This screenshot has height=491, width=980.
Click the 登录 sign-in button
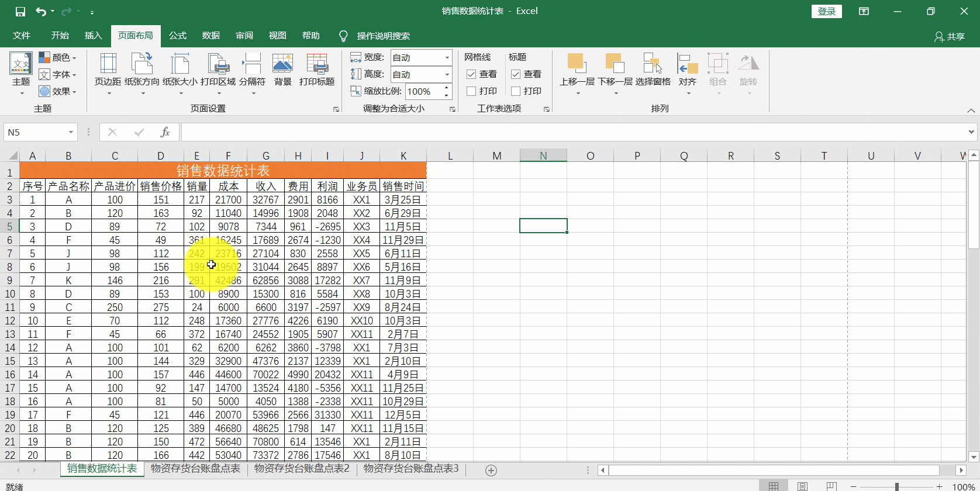pyautogui.click(x=827, y=12)
